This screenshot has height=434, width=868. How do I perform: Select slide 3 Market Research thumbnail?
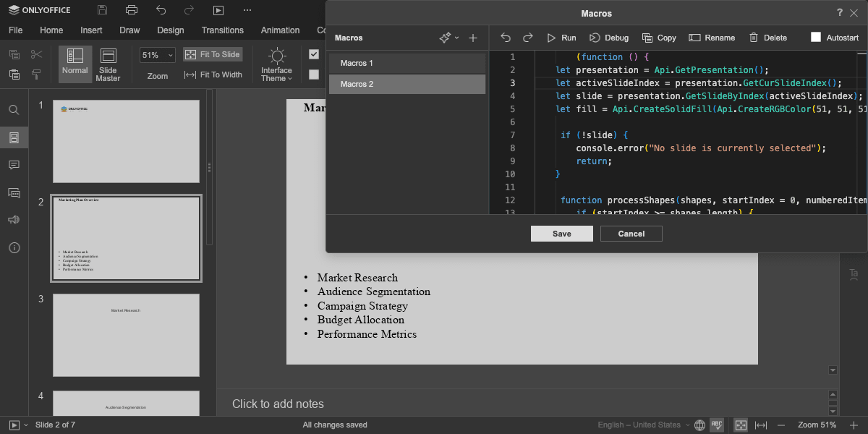(126, 335)
